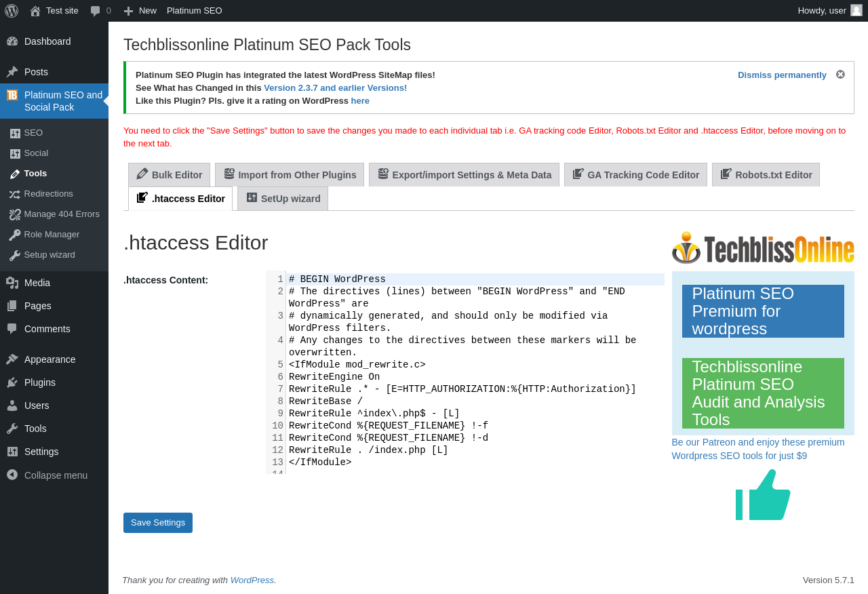Viewport: 868px width, 594px height.
Task: Dismiss the notice with the X icon
Action: [840, 75]
